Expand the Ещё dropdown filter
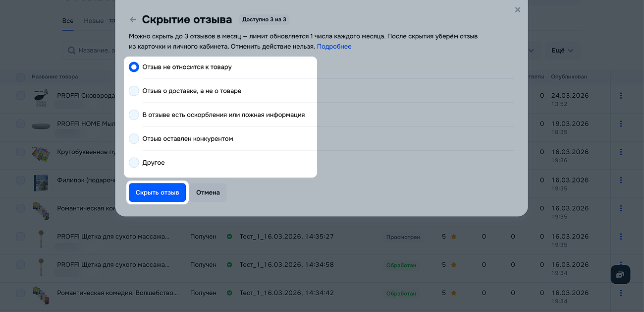Viewport: 644px width, 312px height. pos(562,51)
